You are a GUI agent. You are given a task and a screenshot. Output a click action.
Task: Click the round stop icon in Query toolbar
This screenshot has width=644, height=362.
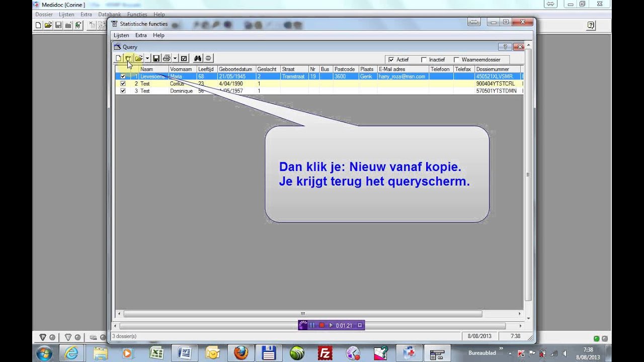(x=208, y=58)
